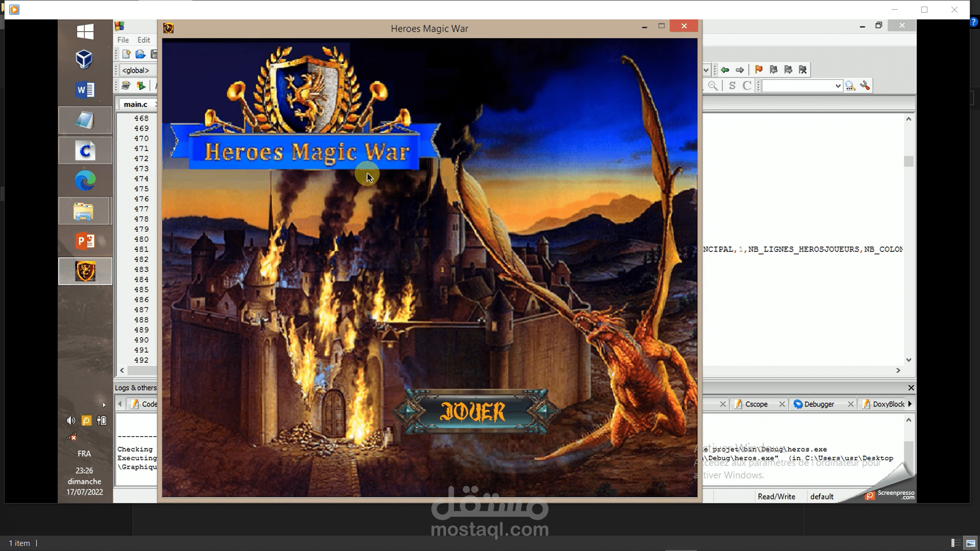The image size is (980, 551).
Task: Open the PowerPoint taskbar icon
Action: point(85,241)
